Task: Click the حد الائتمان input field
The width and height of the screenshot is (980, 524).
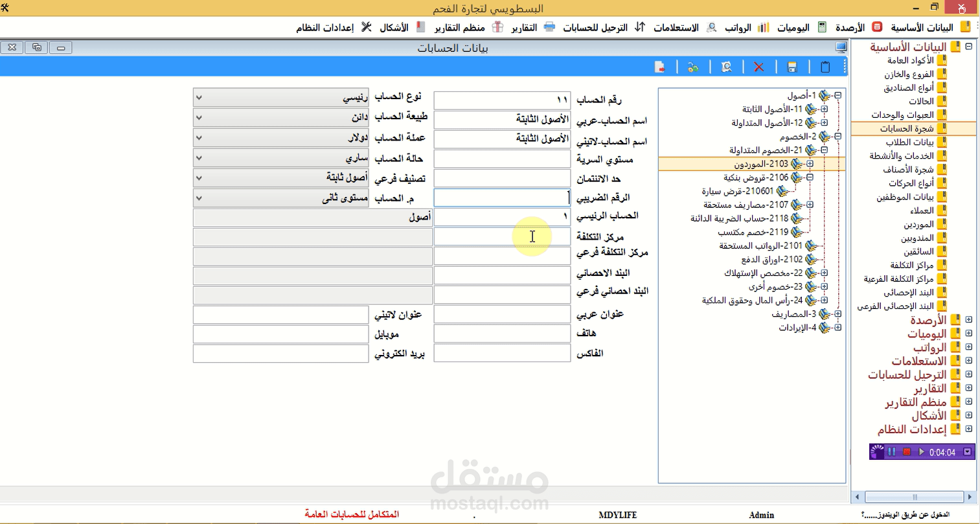Action: tap(502, 177)
